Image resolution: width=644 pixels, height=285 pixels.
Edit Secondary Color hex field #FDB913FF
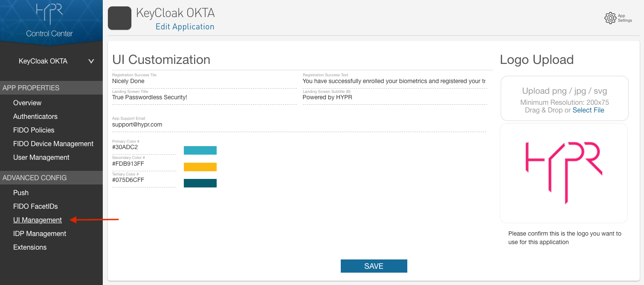144,164
